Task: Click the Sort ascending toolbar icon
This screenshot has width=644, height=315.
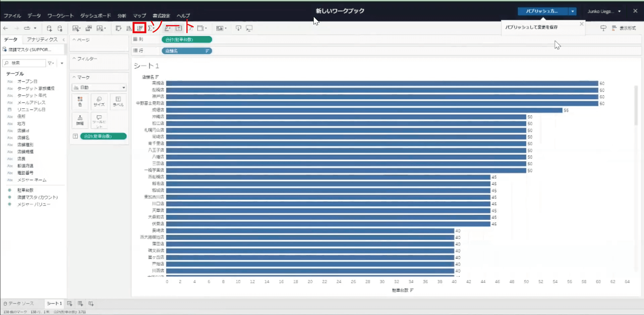Action: tap(129, 28)
